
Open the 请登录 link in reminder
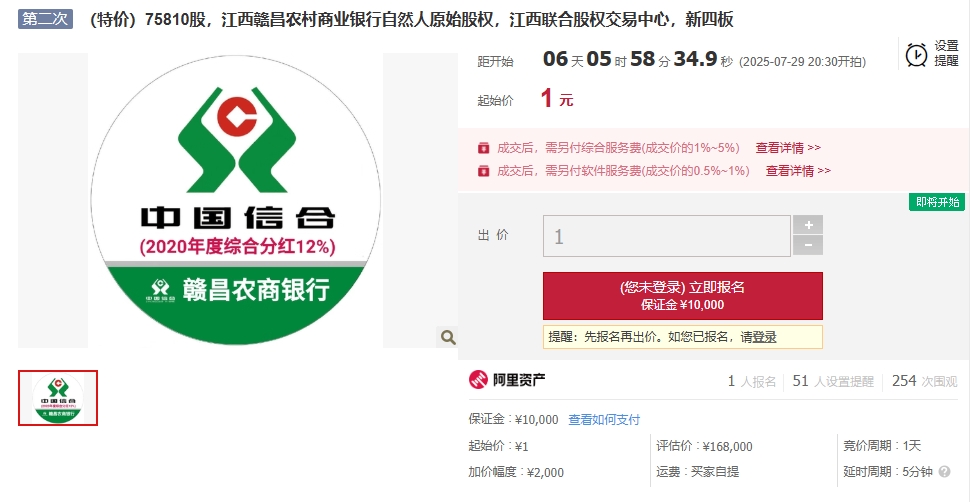pyautogui.click(x=758, y=337)
